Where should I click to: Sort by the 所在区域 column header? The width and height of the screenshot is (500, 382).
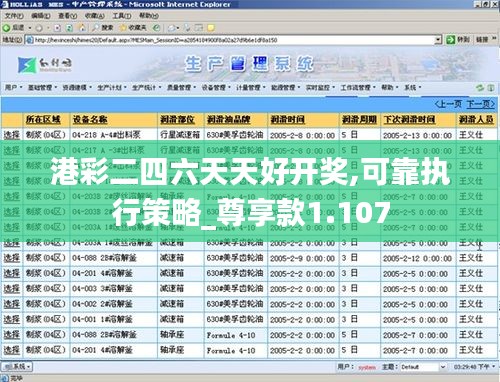point(43,119)
